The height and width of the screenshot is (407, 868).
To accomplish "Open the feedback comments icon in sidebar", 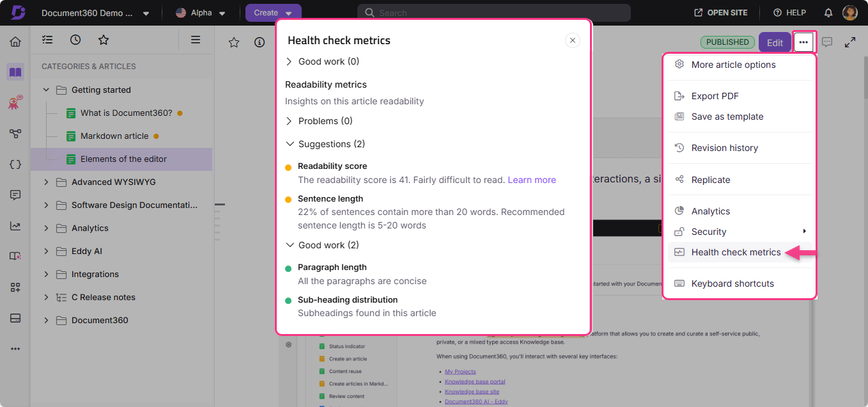I will click(15, 195).
